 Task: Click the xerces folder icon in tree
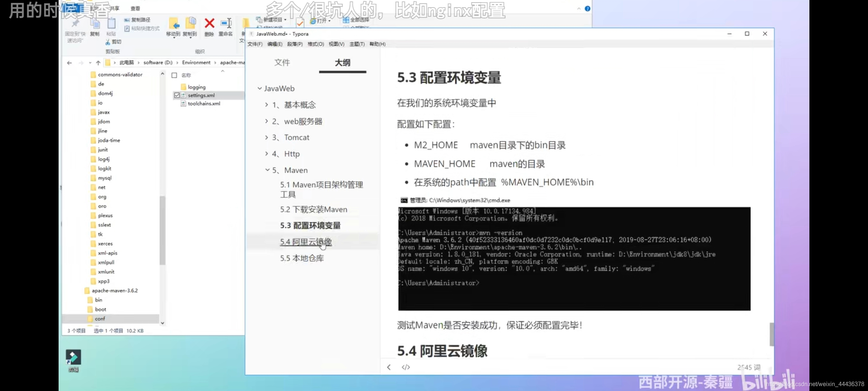pyautogui.click(x=93, y=244)
